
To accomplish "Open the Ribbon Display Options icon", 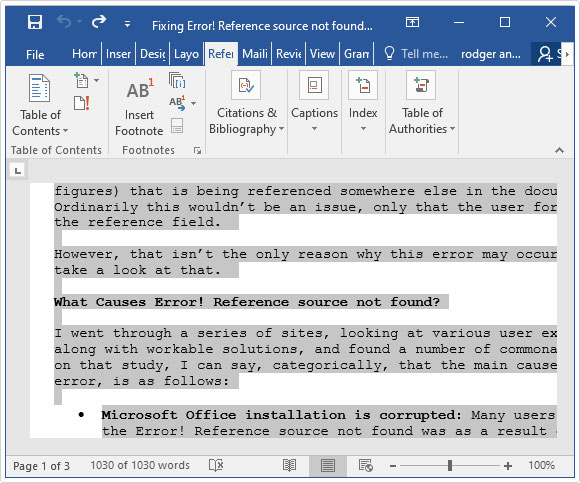I will point(412,22).
